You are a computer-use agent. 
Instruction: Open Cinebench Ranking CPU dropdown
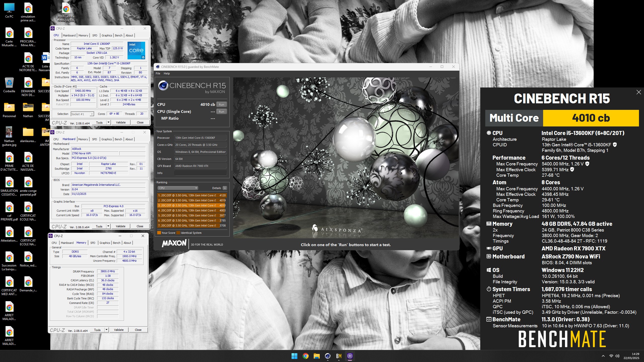point(178,188)
